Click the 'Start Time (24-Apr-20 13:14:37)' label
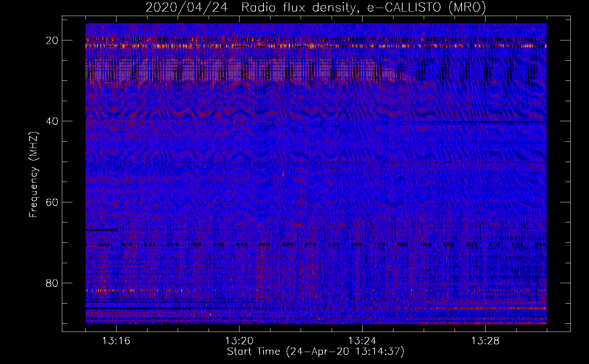The image size is (589, 364). pyautogui.click(x=316, y=352)
